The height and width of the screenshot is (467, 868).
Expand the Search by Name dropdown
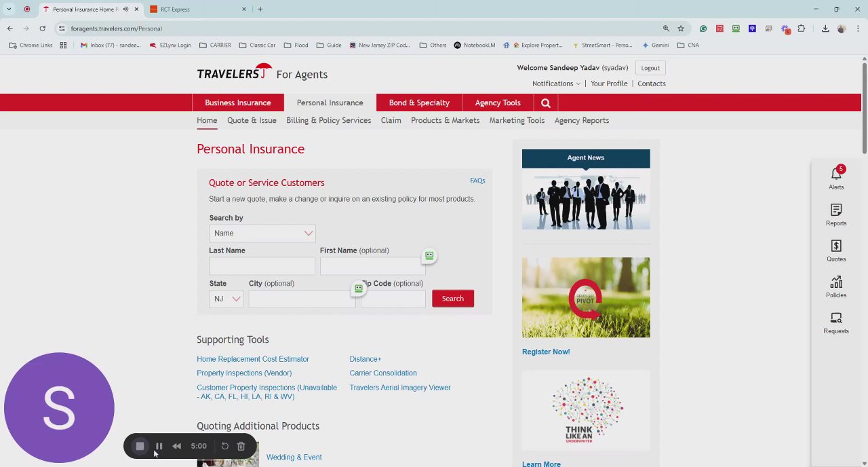click(262, 233)
